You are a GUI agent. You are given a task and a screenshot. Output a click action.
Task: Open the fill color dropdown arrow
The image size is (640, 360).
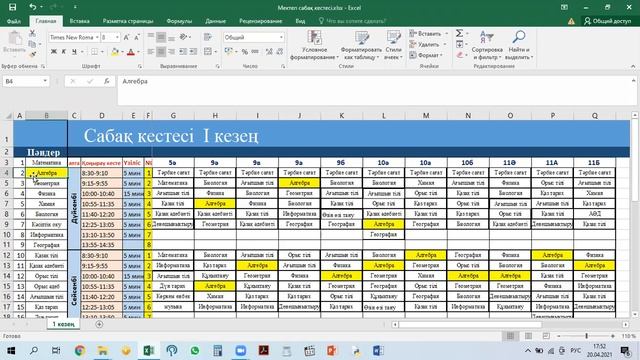122,52
